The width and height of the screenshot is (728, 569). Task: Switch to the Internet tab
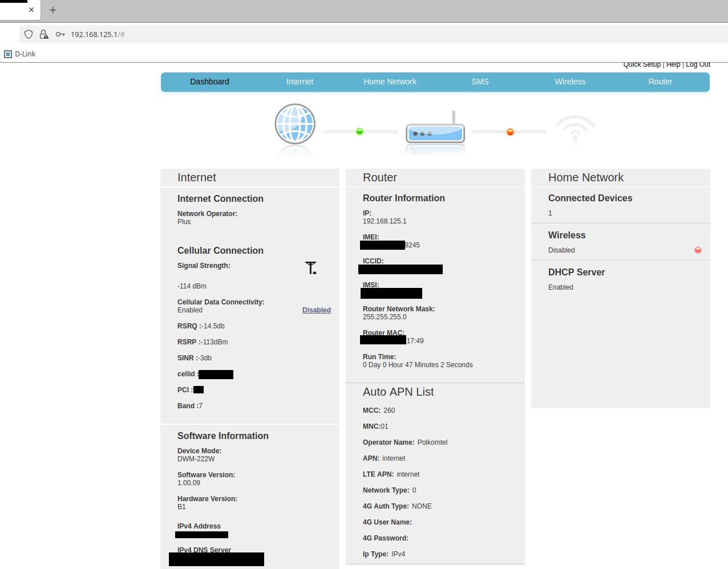(x=300, y=82)
